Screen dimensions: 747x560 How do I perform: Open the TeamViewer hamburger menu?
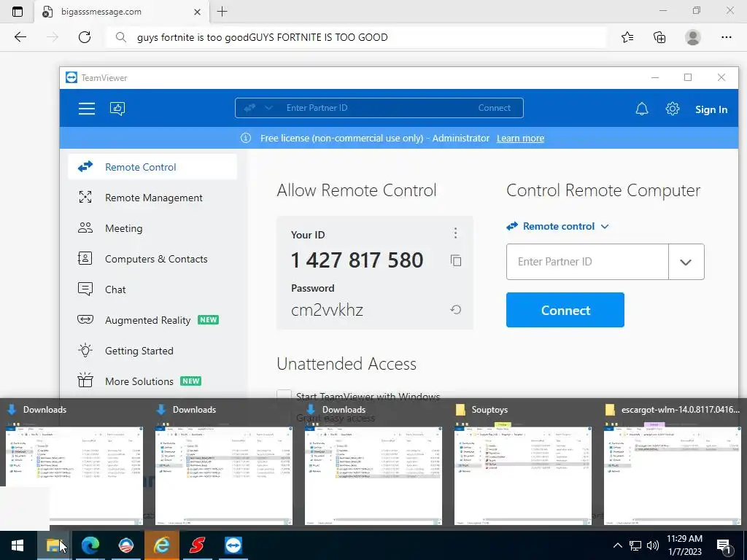click(87, 109)
